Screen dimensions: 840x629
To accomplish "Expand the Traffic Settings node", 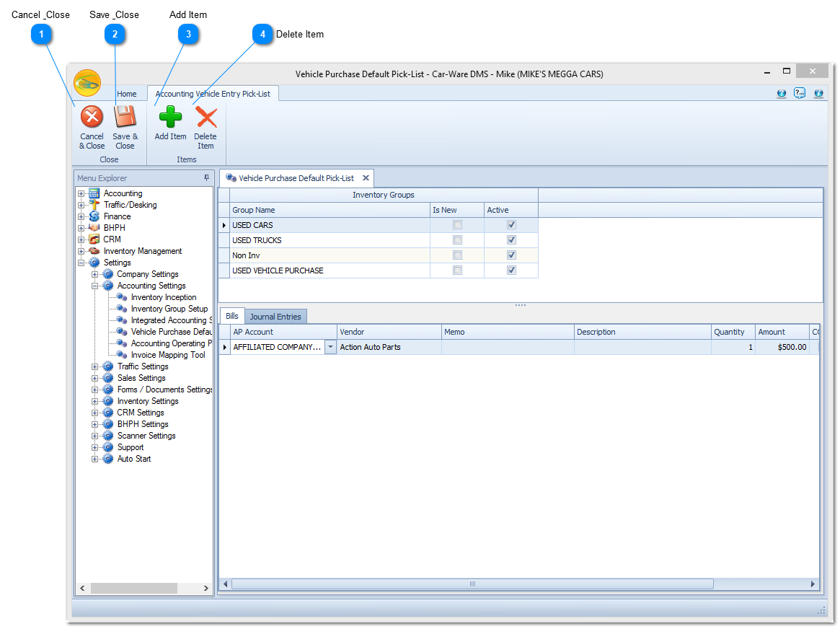I will click(95, 366).
